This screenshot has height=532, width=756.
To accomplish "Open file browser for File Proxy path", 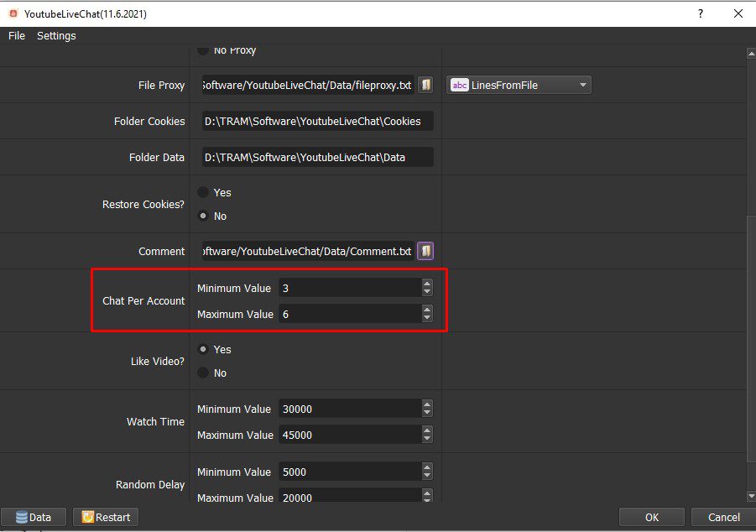I will (x=425, y=85).
